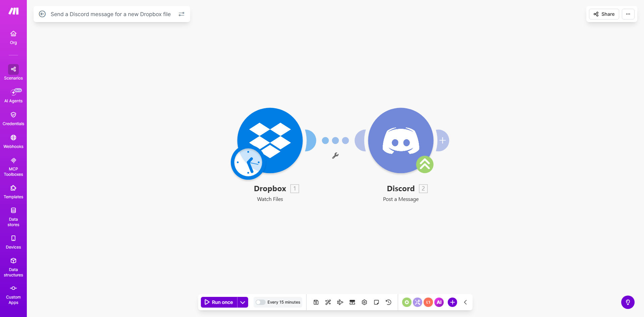Open the AI tools icon

439,302
